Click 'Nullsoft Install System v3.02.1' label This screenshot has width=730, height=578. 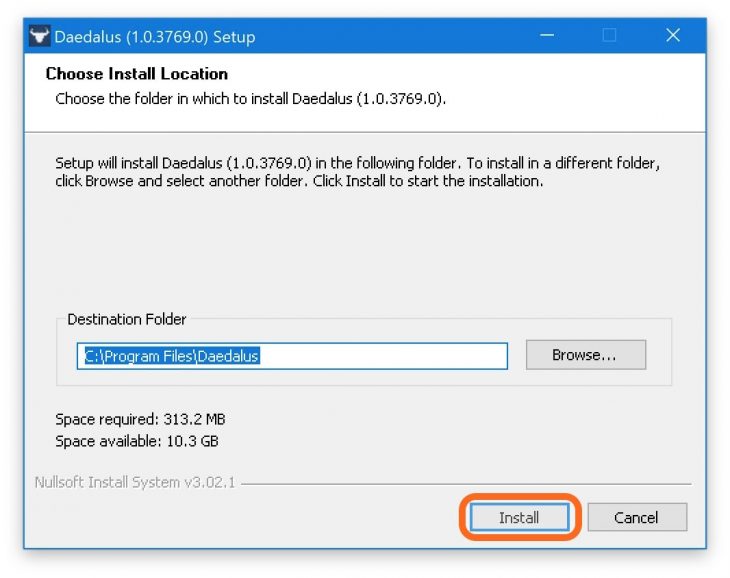135,482
